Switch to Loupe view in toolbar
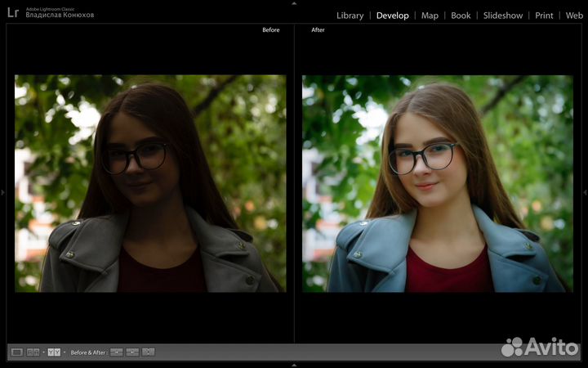 tap(17, 352)
